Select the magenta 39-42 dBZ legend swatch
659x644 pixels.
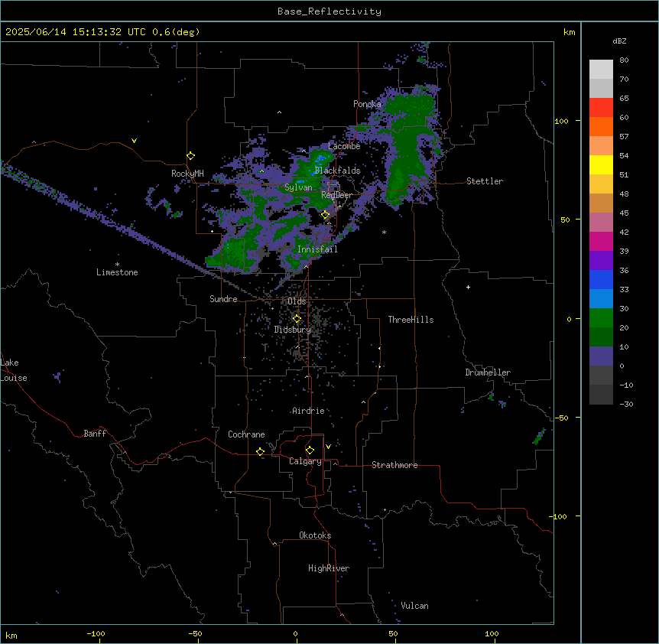pyautogui.click(x=601, y=242)
